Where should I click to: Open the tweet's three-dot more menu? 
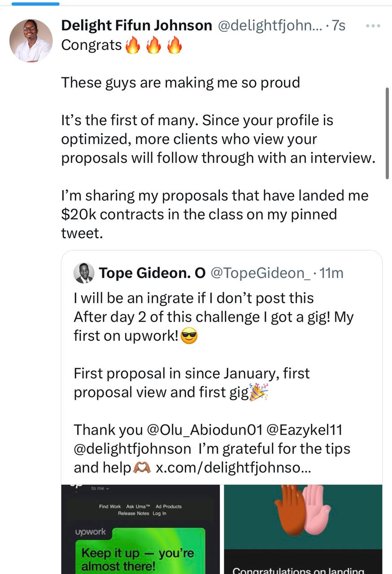(x=373, y=26)
